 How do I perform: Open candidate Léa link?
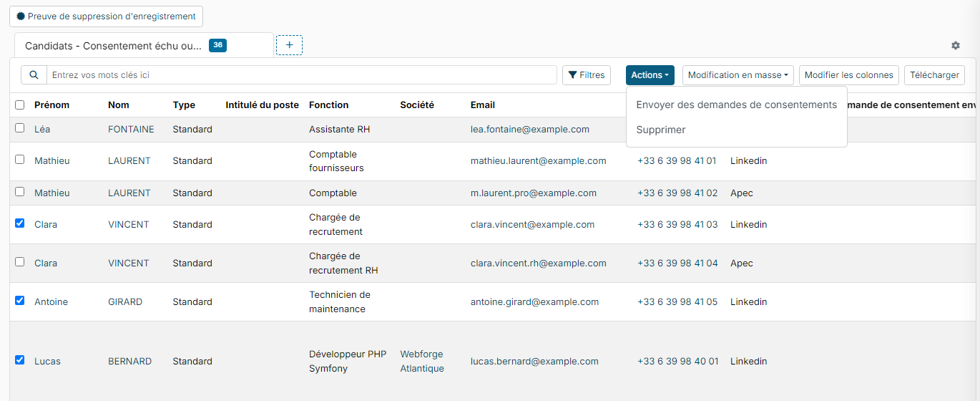[43, 130]
